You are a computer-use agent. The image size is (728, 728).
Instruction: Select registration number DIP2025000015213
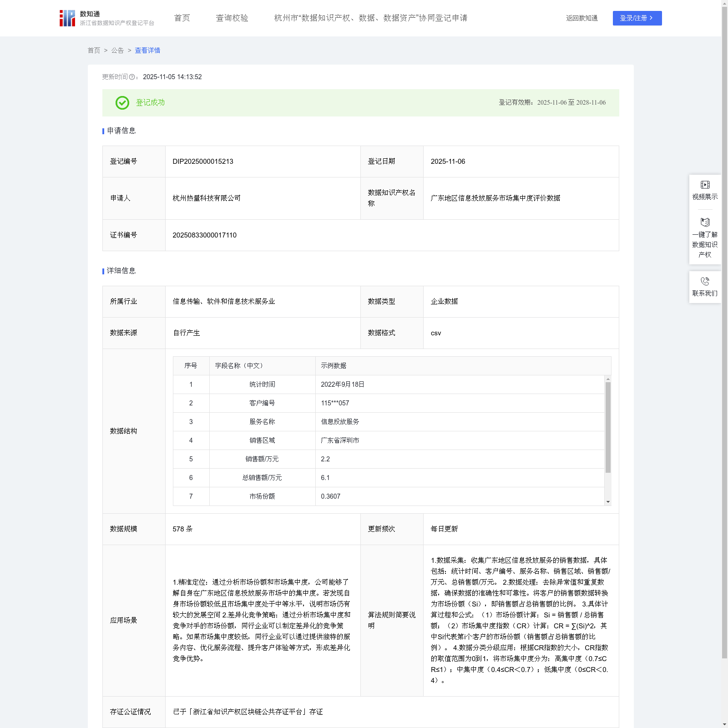click(x=203, y=162)
